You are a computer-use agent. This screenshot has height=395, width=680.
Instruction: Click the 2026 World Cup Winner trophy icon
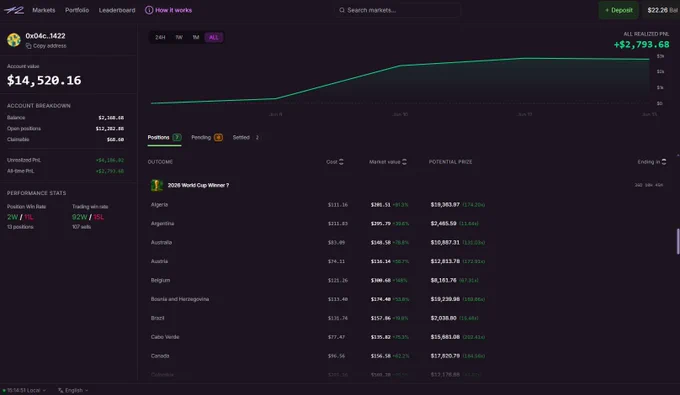(157, 185)
